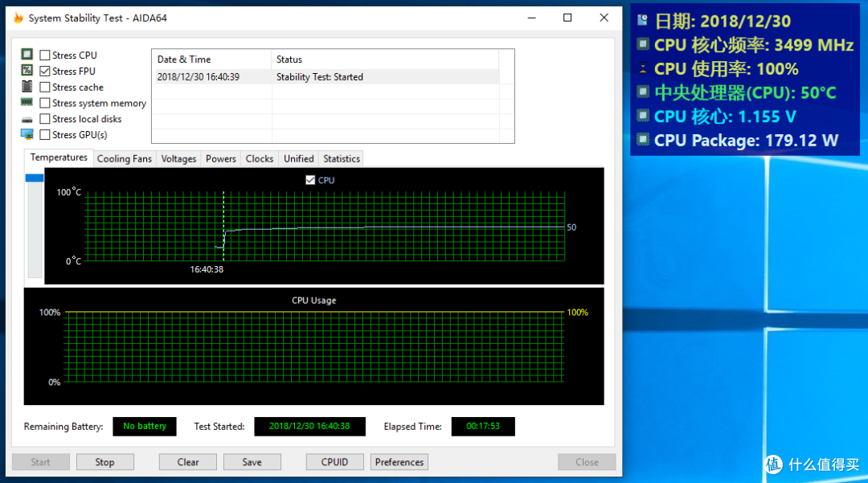Click the CPU chip icon beside Stress CPU
The width and height of the screenshot is (868, 483).
click(27, 54)
